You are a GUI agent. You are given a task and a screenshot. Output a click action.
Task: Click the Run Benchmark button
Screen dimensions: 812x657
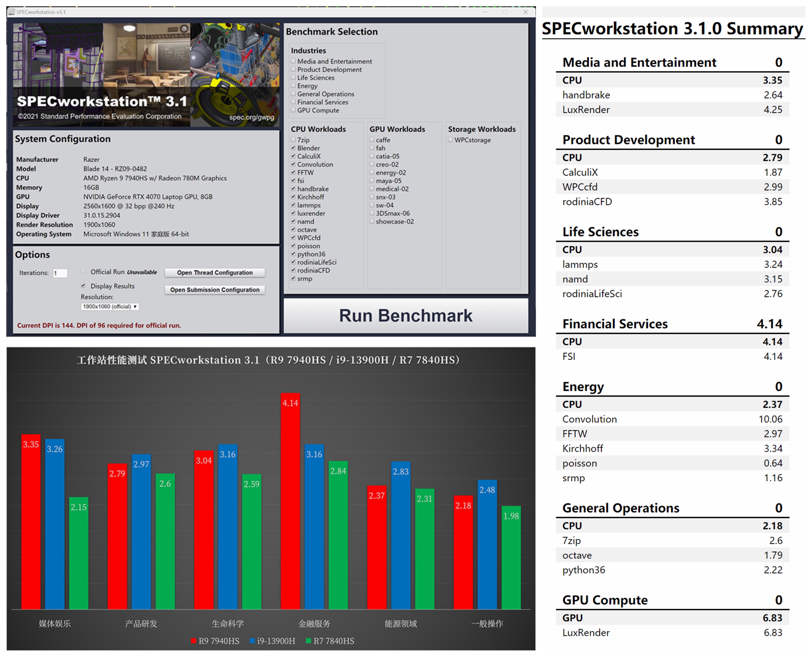pyautogui.click(x=406, y=316)
